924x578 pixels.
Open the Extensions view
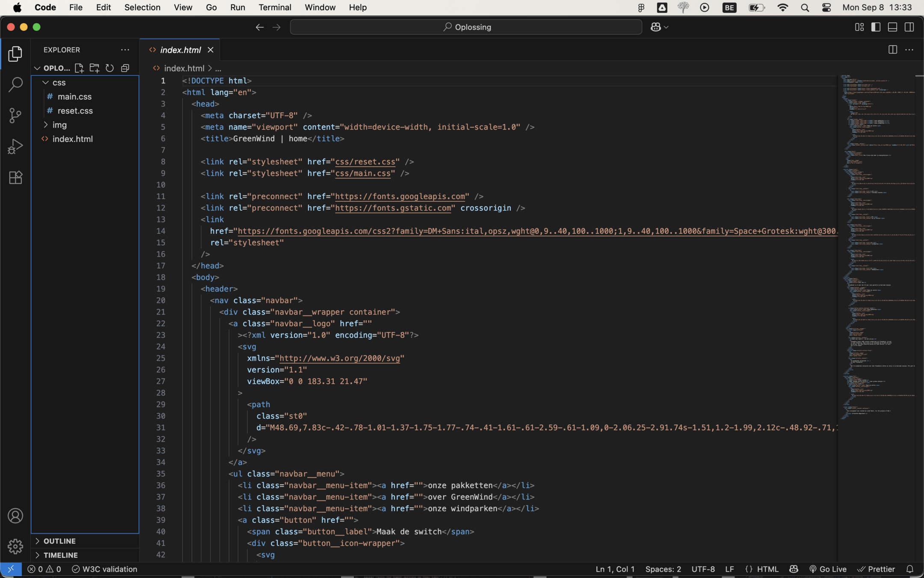point(15,178)
